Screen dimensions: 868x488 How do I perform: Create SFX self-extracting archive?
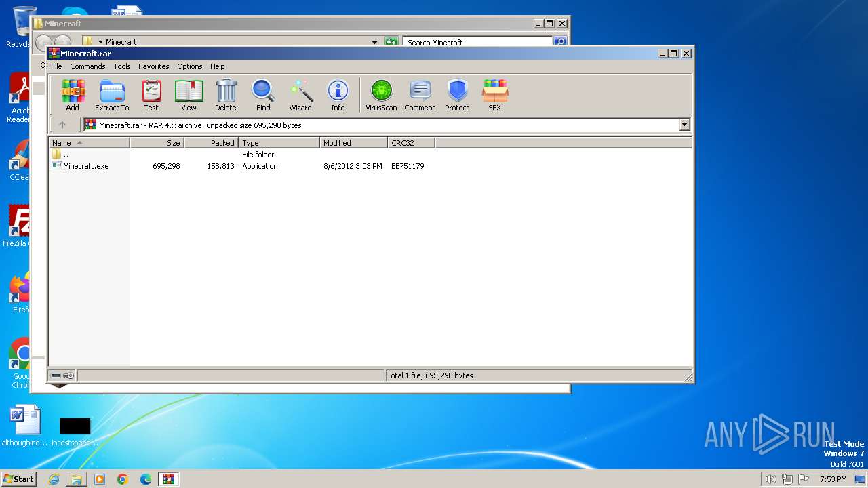(x=495, y=96)
